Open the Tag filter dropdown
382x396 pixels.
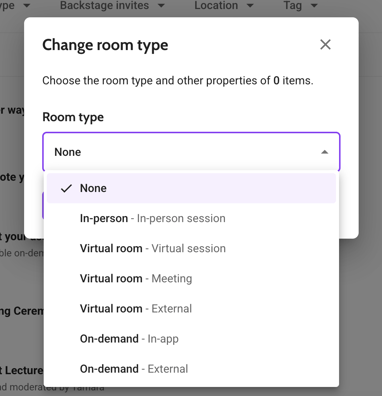(300, 6)
